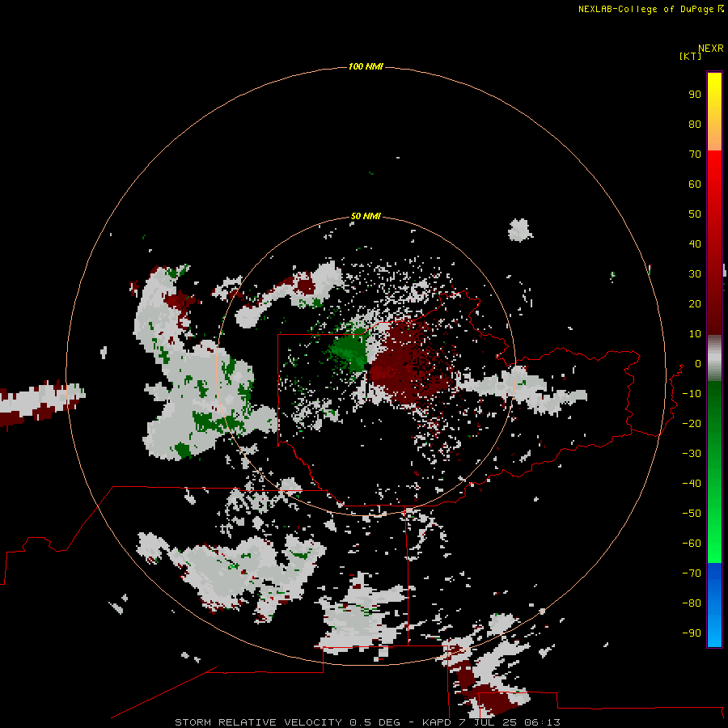
Task: Select the -30 knot scale label
Action: coord(692,454)
